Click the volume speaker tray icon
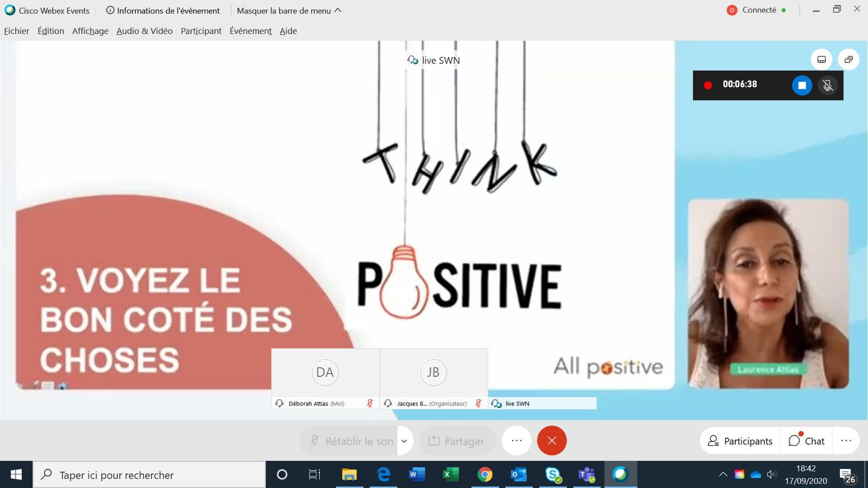This screenshot has height=488, width=868. (x=771, y=474)
